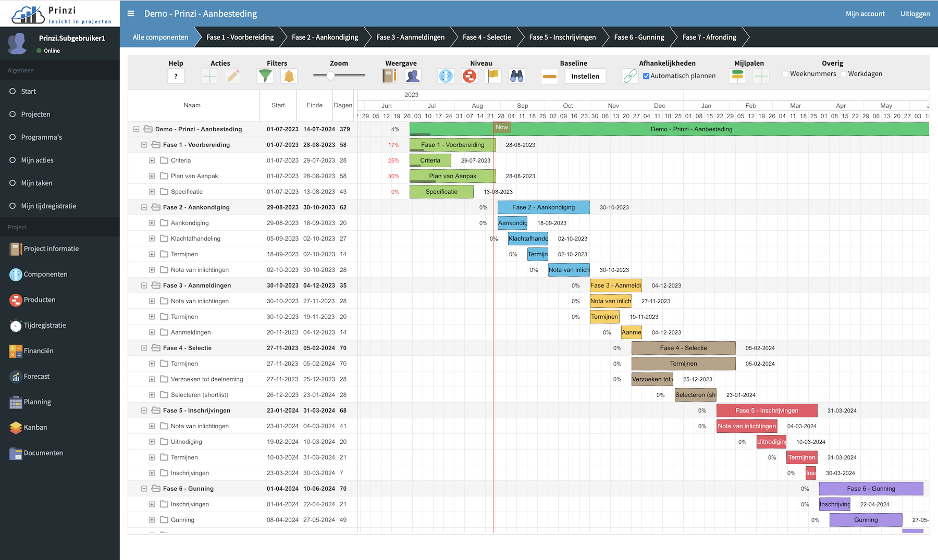
Task: Click the chain link dependencies icon
Action: (x=630, y=76)
